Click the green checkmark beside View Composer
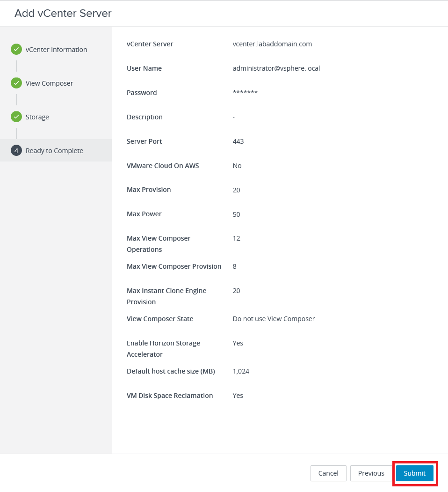This screenshot has height=492, width=448. click(16, 83)
